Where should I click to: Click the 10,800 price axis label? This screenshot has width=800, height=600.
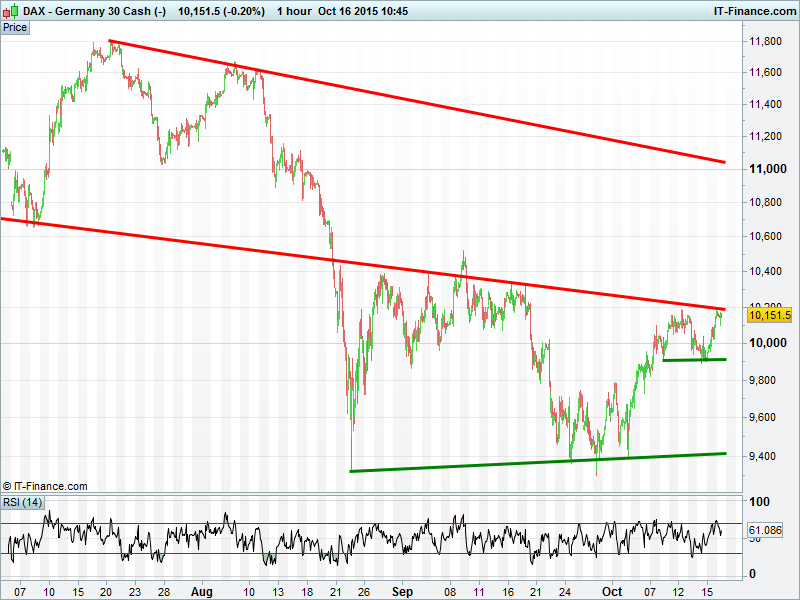tap(765, 203)
